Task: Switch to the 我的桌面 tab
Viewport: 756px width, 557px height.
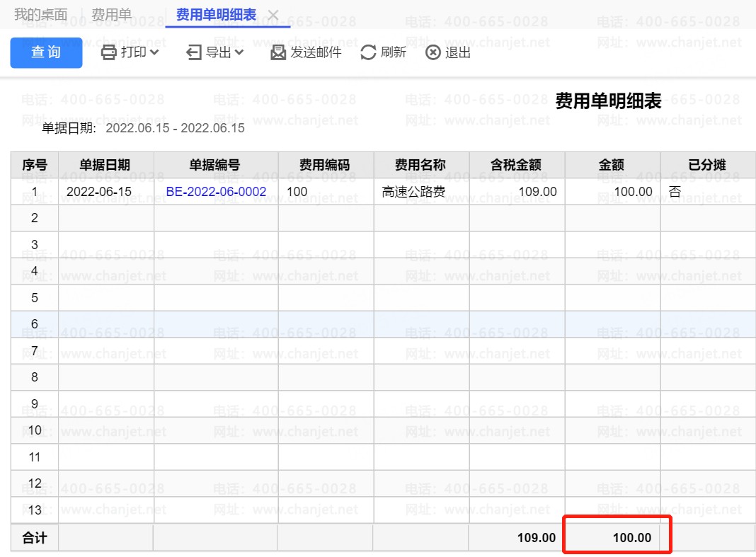Action: 41,15
